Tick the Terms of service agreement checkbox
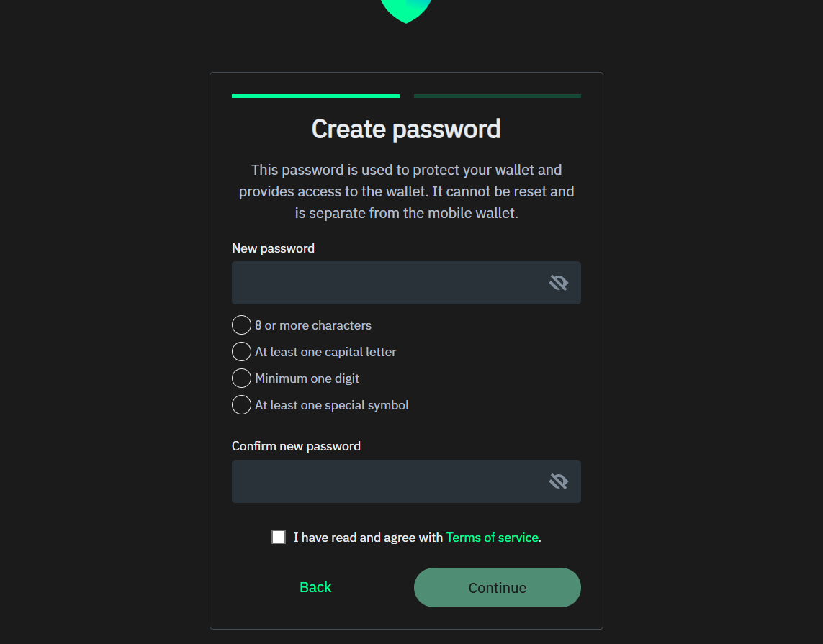Viewport: 823px width, 644px height. (x=279, y=537)
